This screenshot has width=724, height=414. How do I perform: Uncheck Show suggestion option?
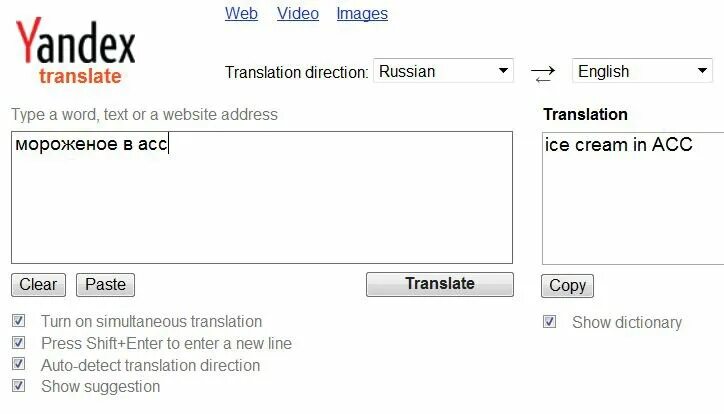pos(18,386)
